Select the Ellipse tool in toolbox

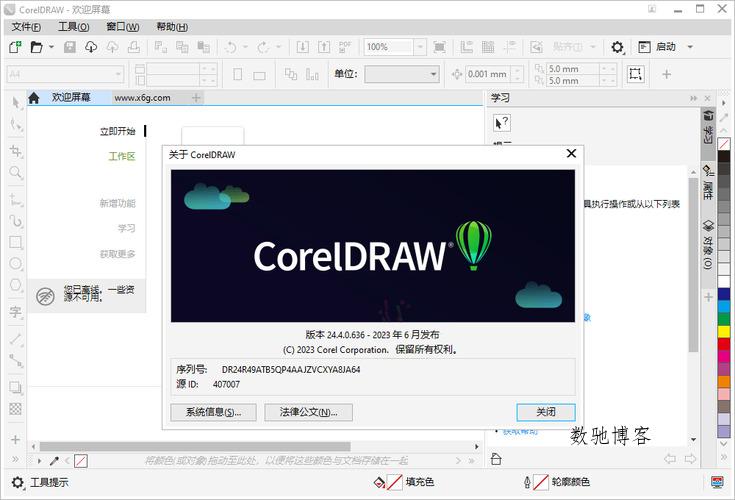click(x=16, y=263)
